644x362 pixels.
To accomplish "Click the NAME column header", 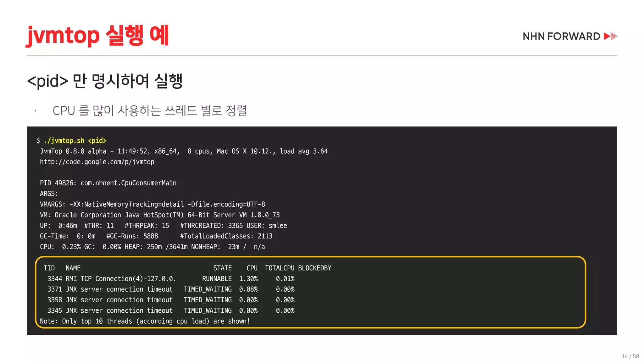I will pos(73,268).
